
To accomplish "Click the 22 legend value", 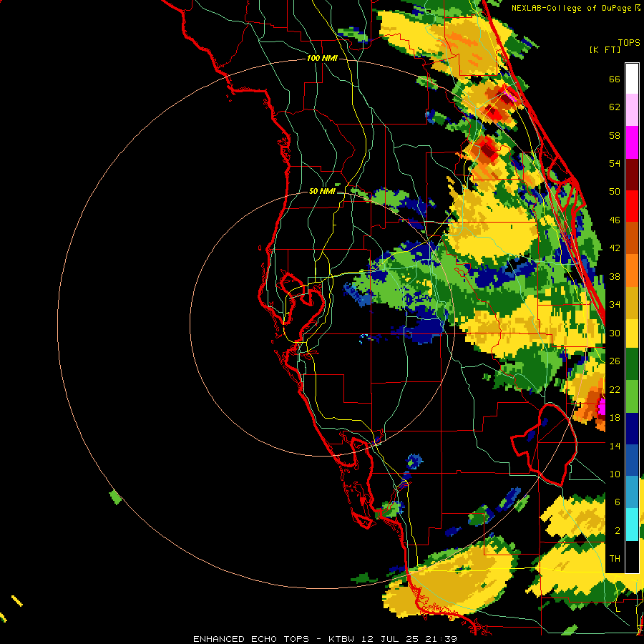I will [615, 389].
